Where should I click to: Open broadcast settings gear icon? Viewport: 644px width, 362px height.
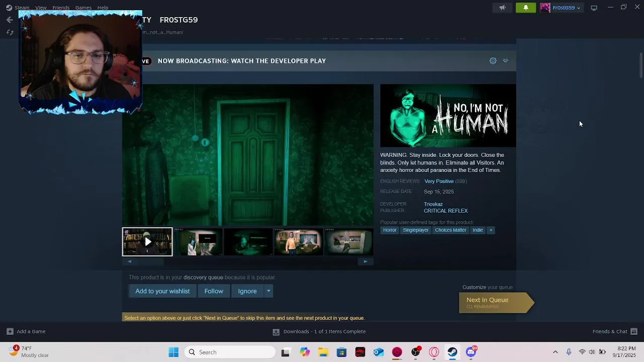pos(493,61)
